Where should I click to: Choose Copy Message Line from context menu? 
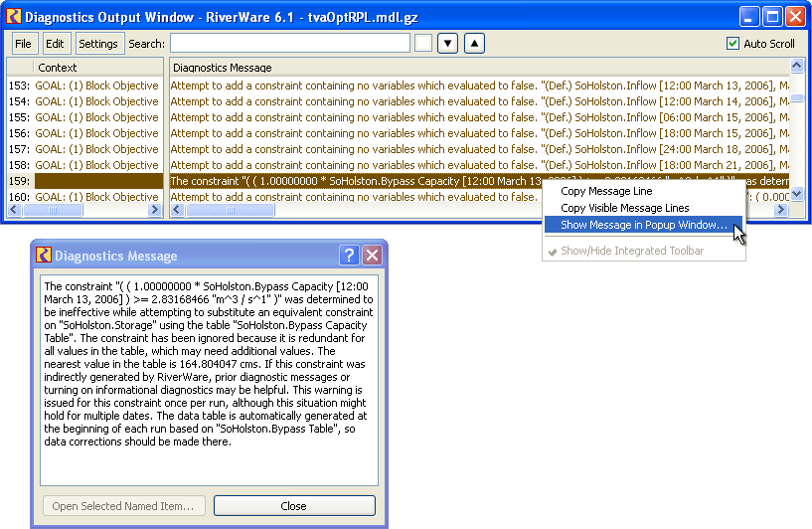[x=643, y=191]
